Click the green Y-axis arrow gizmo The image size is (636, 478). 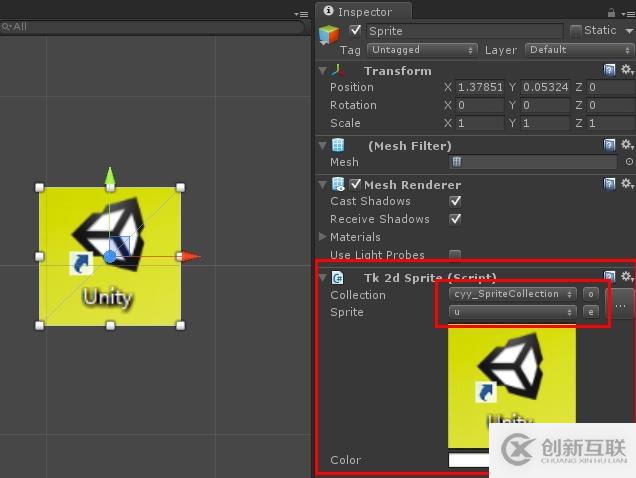coord(110,177)
